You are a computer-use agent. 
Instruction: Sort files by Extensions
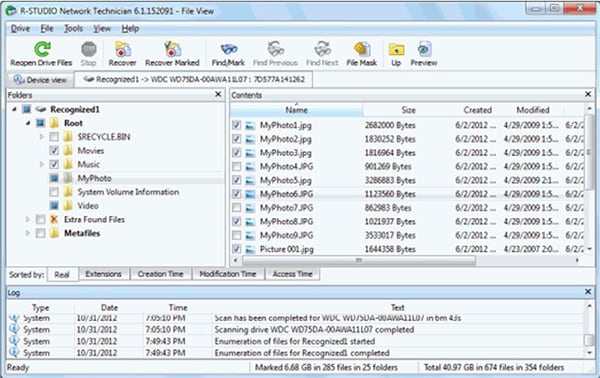[x=103, y=274]
